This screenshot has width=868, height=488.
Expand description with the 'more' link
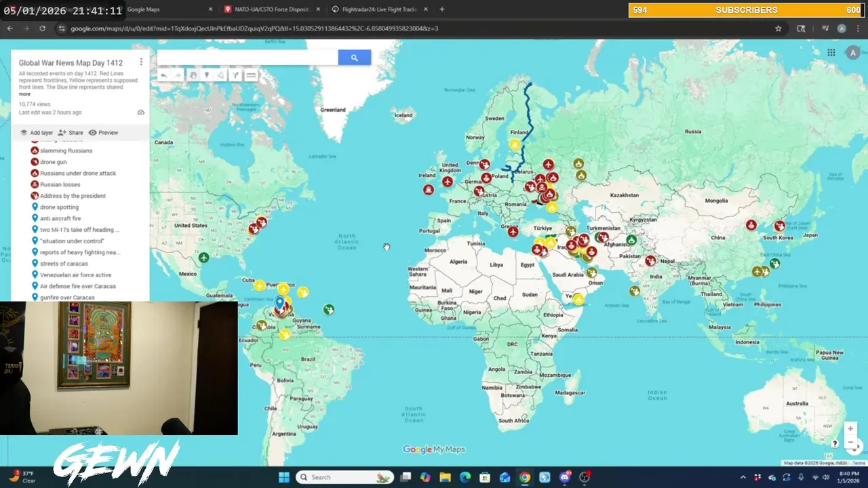pyautogui.click(x=24, y=94)
